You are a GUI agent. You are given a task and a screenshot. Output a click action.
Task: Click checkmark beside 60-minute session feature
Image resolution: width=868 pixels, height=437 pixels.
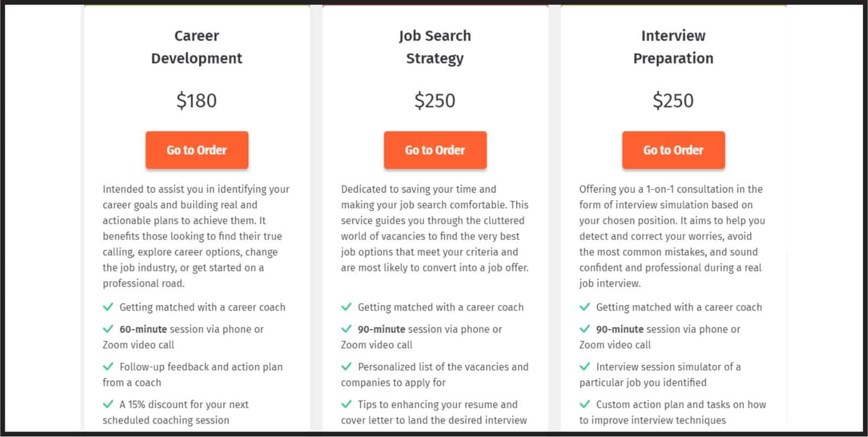pyautogui.click(x=108, y=329)
